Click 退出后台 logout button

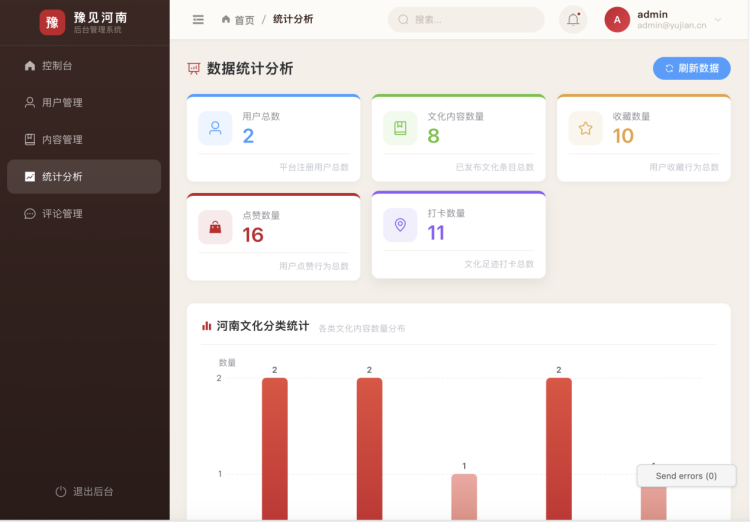click(x=84, y=491)
